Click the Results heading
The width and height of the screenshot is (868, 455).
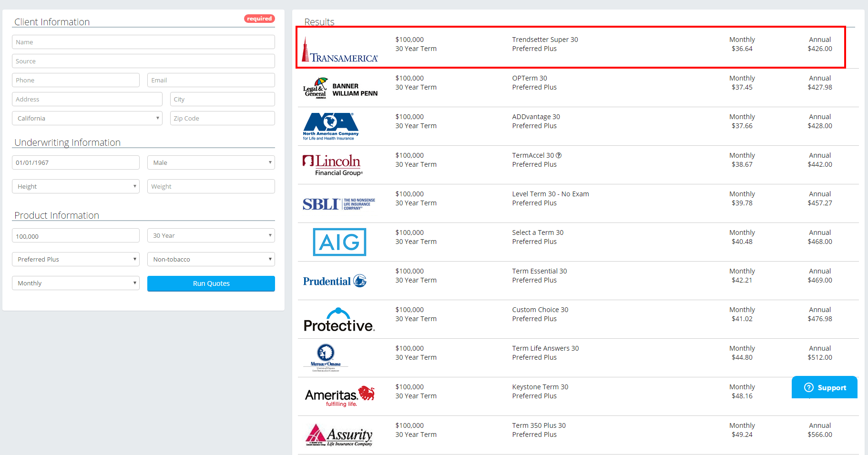coord(319,22)
